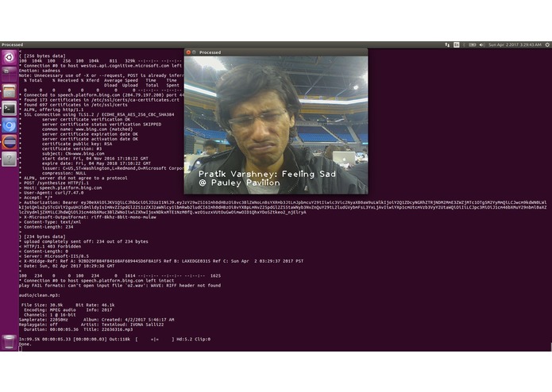Close the Processed webcam window
Image resolution: width=552 pixels, height=392 pixels.
[188, 52]
